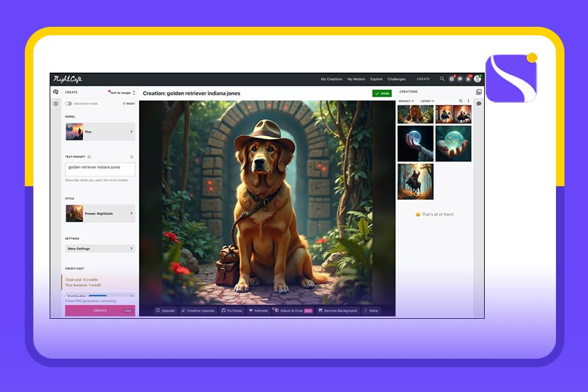Expand More Settings section
Viewport: 588px width, 392px height.
click(100, 248)
